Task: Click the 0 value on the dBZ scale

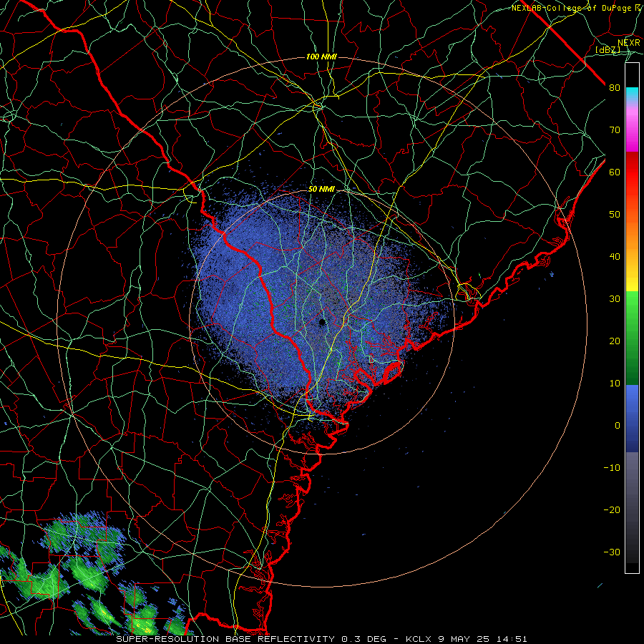Action: point(618,426)
